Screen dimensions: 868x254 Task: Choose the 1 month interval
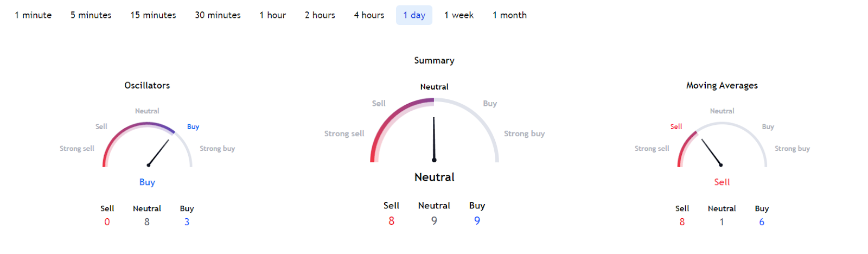(509, 15)
